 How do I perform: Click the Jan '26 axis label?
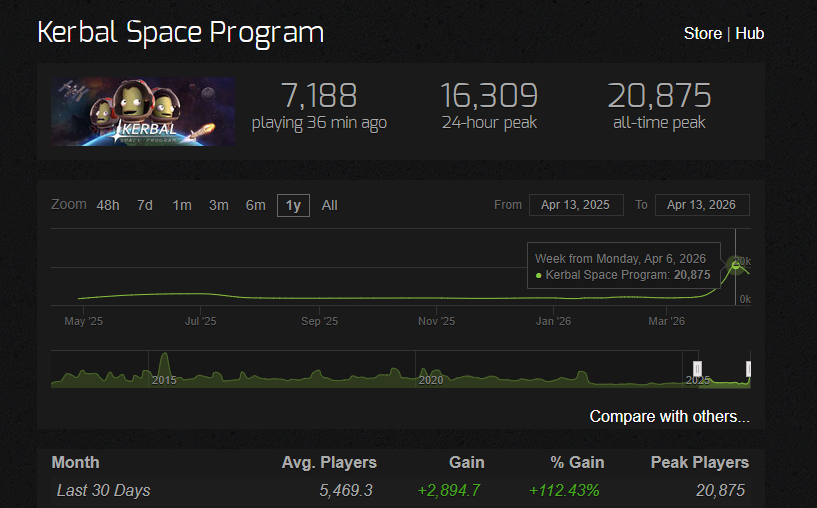[553, 321]
